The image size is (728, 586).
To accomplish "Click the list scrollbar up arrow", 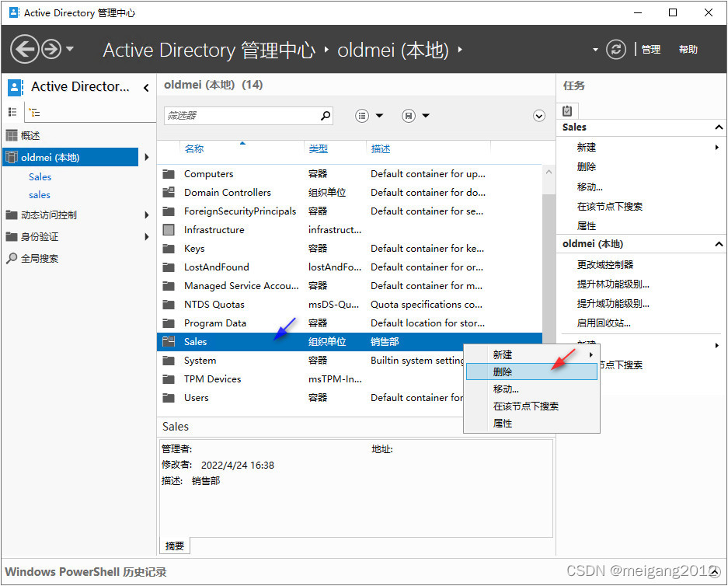I will [x=549, y=172].
